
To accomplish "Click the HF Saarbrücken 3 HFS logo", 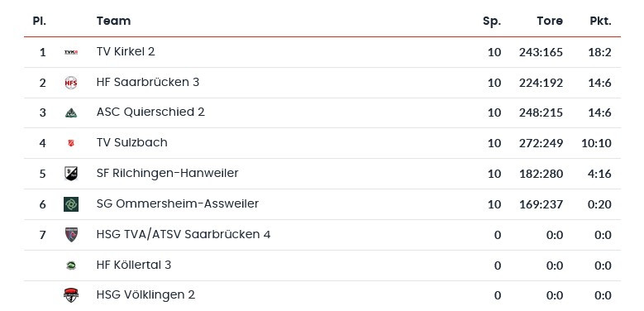I will tap(71, 83).
